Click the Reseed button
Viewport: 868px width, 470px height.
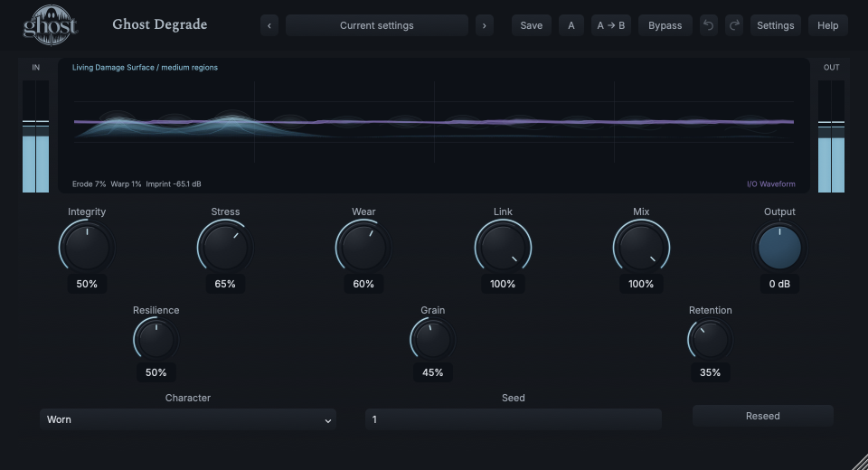[x=763, y=416]
